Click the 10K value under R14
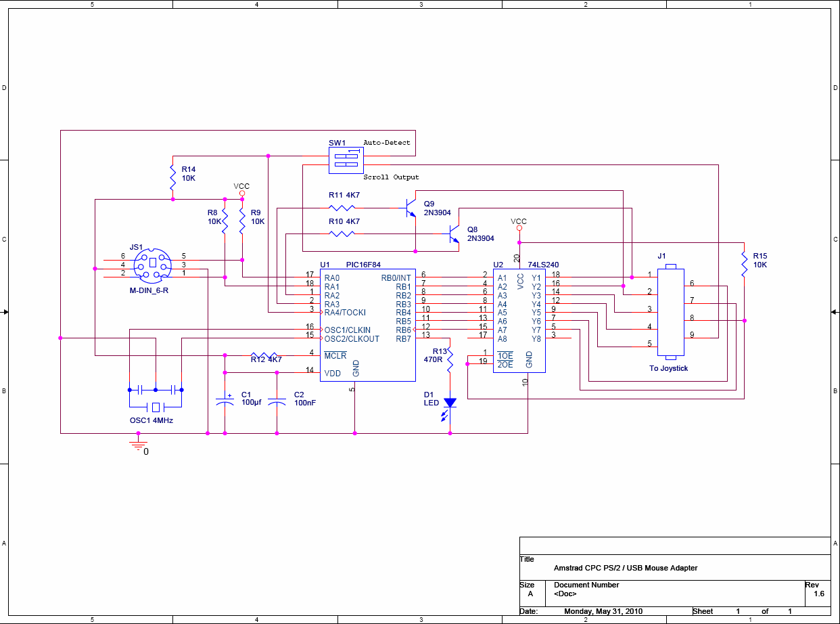This screenshot has height=624, width=840. [189, 179]
